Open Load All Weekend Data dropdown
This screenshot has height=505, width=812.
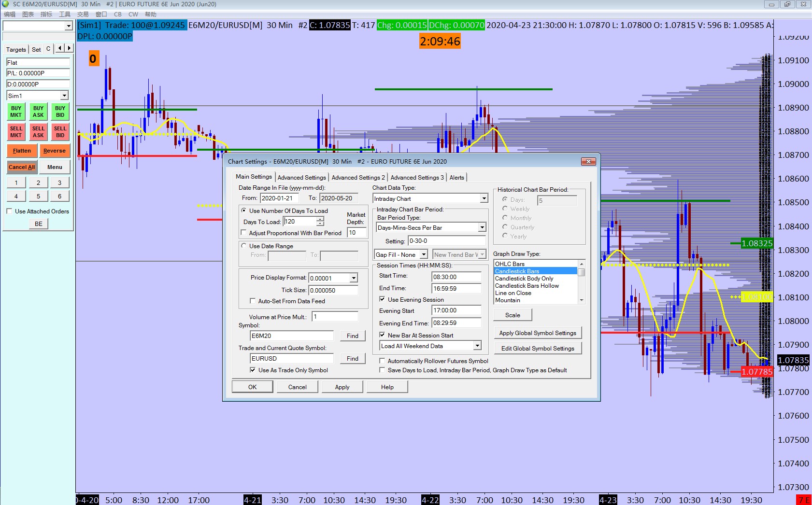coord(477,346)
